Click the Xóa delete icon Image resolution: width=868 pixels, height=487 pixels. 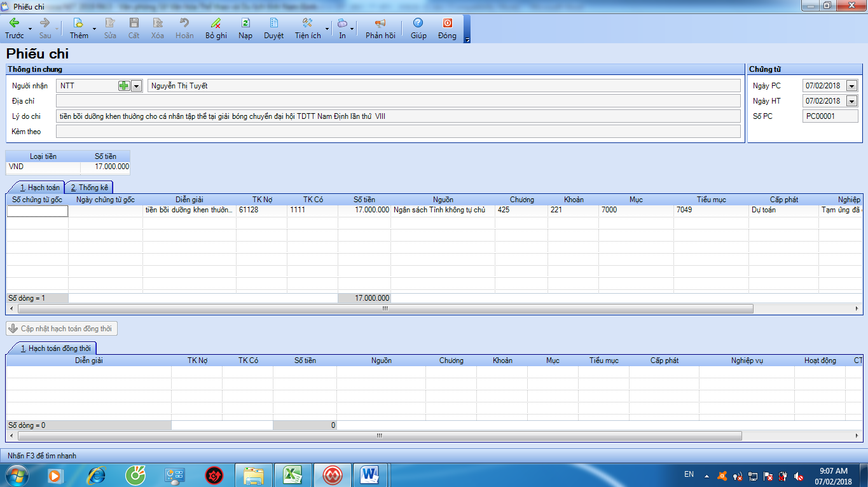[158, 23]
